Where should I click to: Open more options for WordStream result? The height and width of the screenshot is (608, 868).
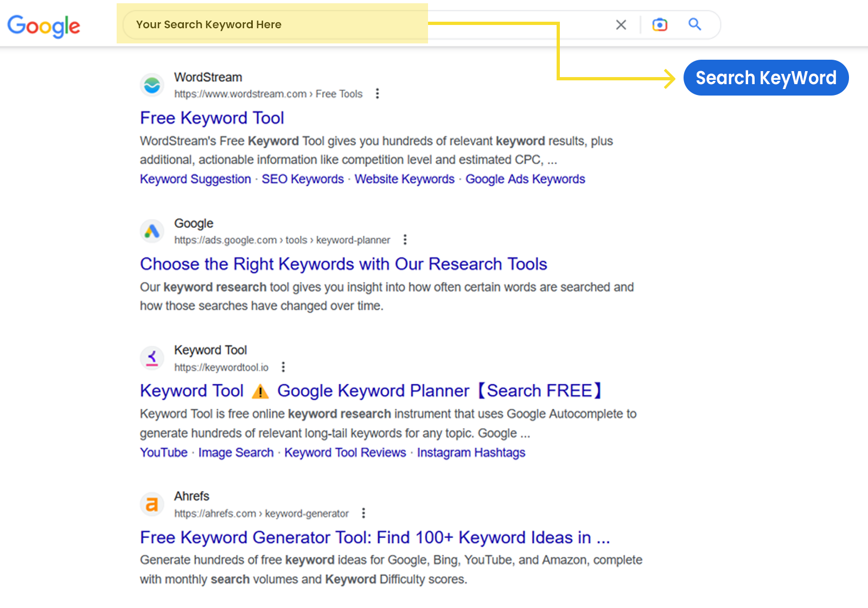[378, 94]
